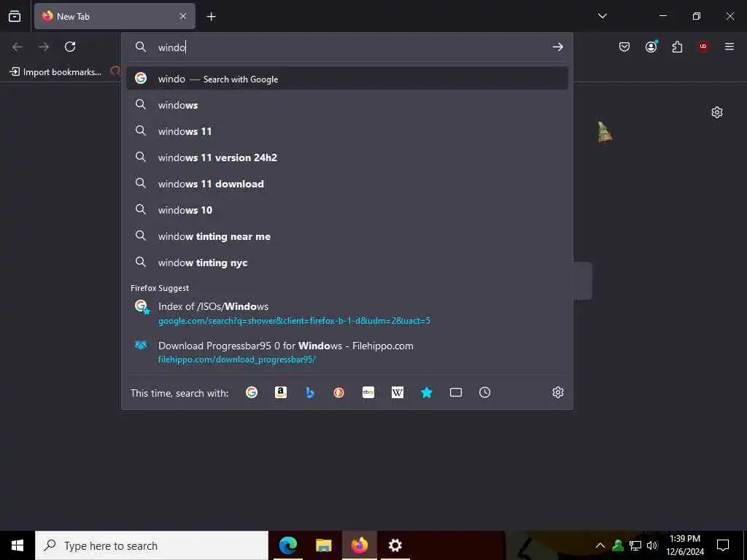Screen dimensions: 747x560
Task: Click the Back navigation arrow
Action: (18, 47)
